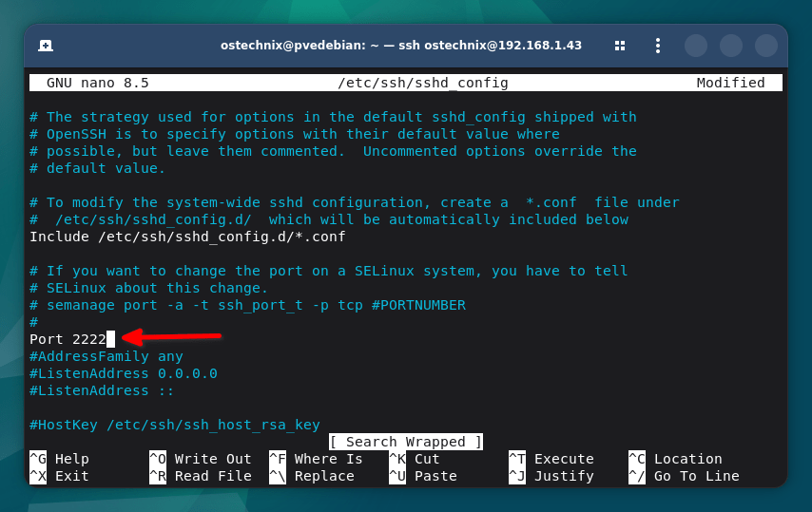Screen dimensions: 812x512
Task: Open the tab overview grid icon
Action: coord(620,46)
